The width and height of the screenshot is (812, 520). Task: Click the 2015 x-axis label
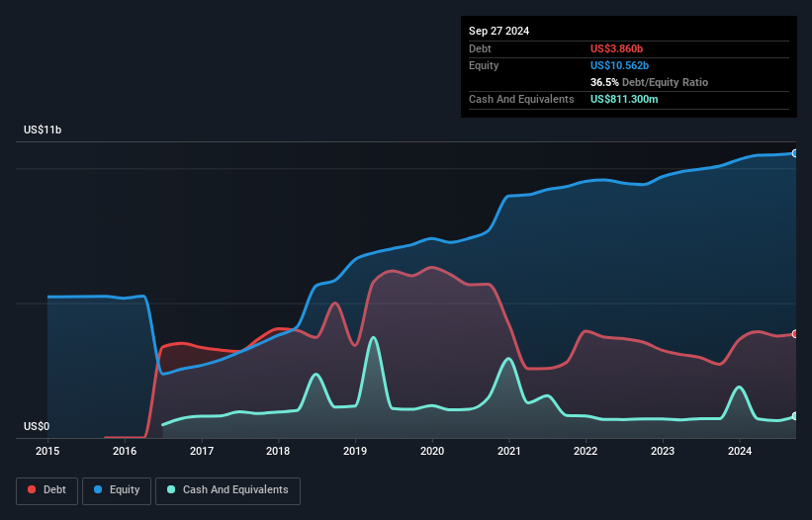(x=47, y=451)
